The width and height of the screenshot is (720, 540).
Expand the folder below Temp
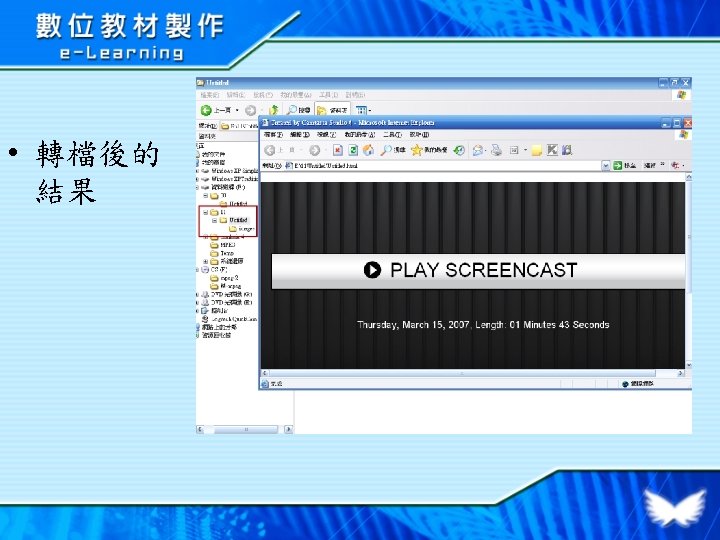pos(206,262)
